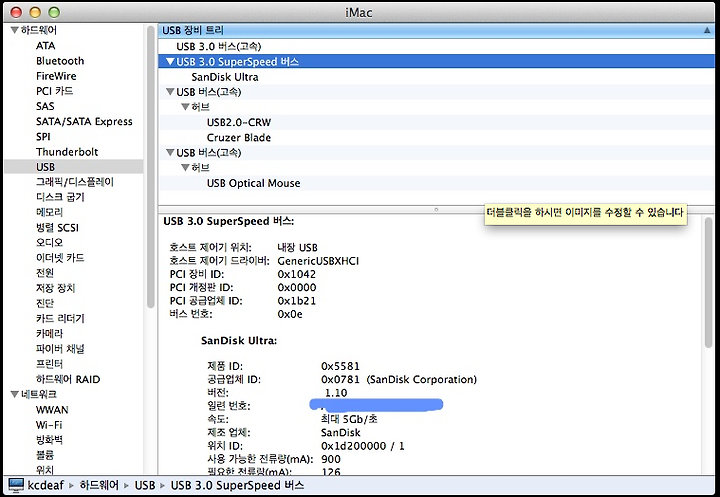Image resolution: width=720 pixels, height=497 pixels.
Task: Click USB 3.0 SuperSpeed 버스 in path bar
Action: pos(237,485)
